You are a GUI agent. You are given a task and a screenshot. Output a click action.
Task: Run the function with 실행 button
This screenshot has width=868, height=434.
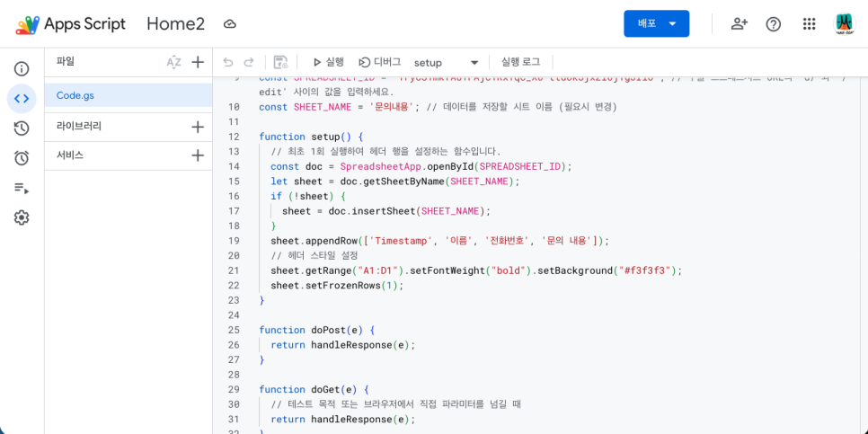point(328,62)
